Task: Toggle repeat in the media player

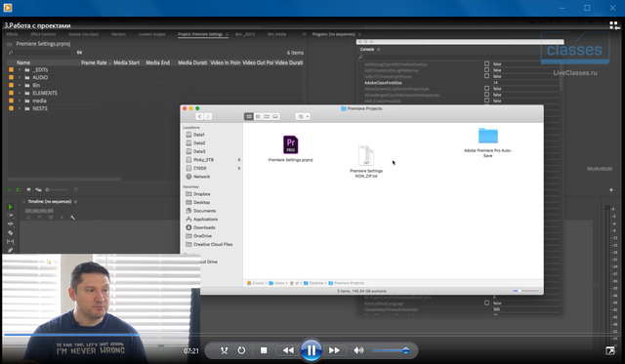Action: 241,350
